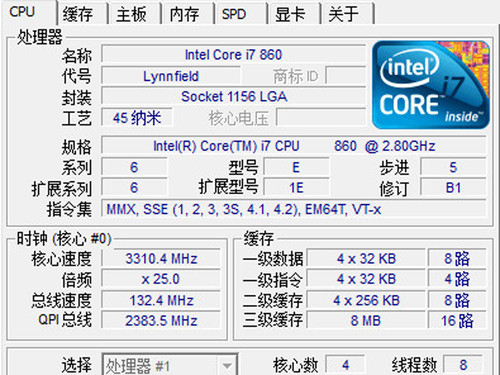The image size is (500, 375).
Task: Click the bus speed value 132.4 MHz
Action: (x=161, y=300)
